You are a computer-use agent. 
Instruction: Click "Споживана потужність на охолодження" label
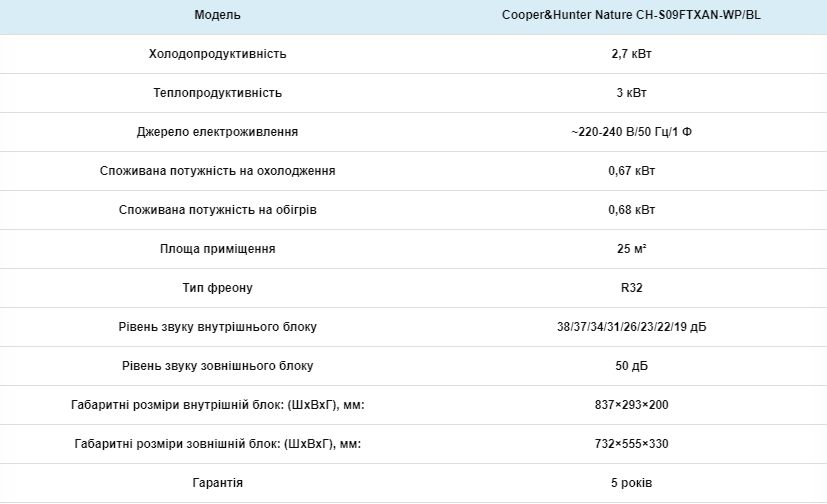pos(218,171)
